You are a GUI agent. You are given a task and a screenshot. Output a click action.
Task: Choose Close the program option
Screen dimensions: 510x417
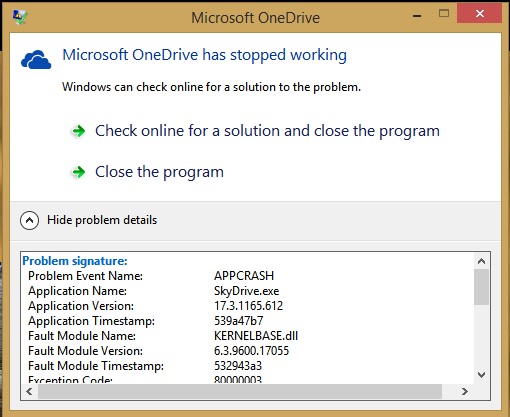(159, 172)
